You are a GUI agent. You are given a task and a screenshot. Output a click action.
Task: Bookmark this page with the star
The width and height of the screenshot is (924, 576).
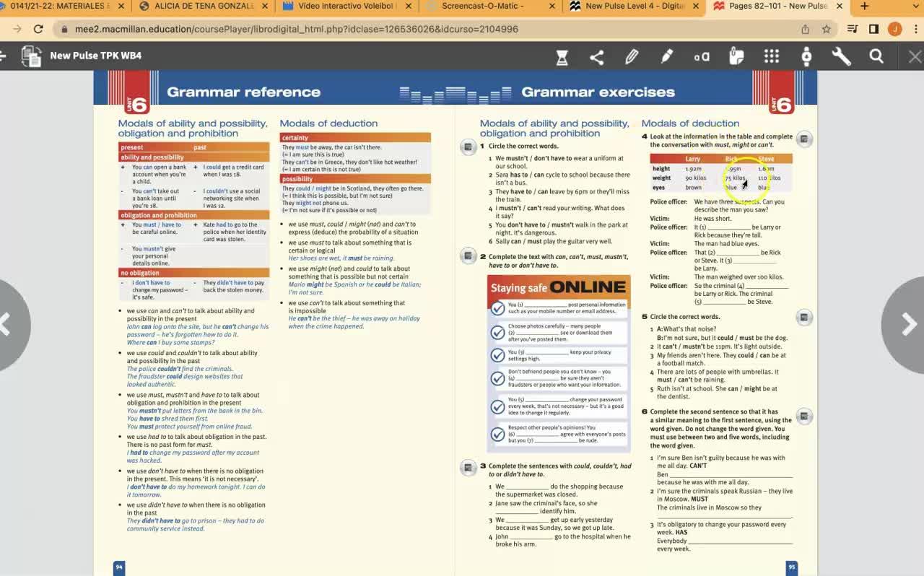click(x=827, y=30)
